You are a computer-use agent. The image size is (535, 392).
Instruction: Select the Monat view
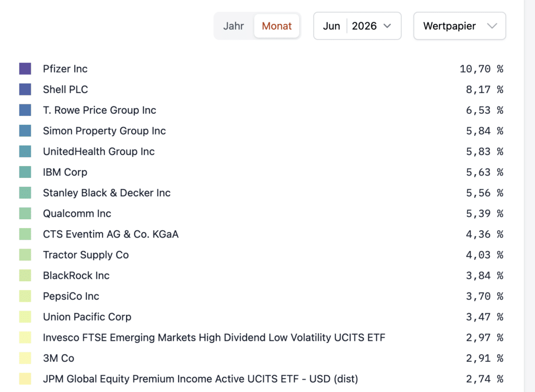[277, 26]
